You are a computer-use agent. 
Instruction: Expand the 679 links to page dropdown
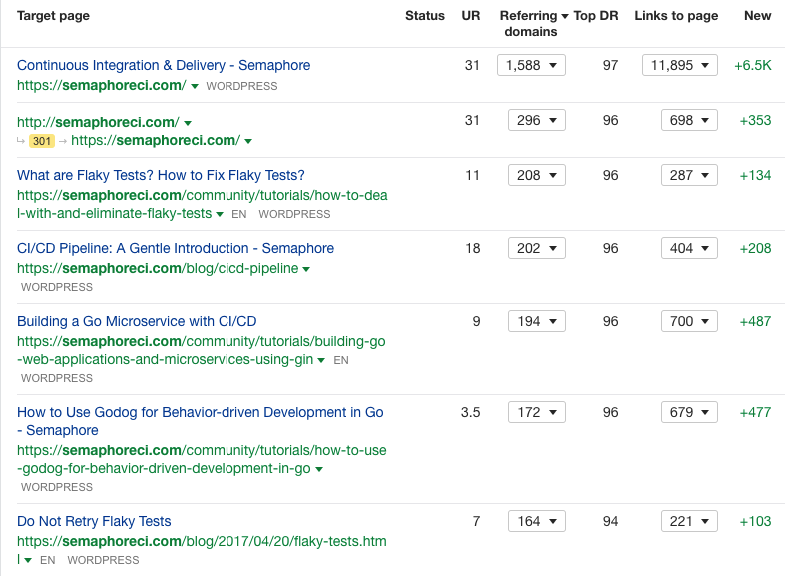688,412
